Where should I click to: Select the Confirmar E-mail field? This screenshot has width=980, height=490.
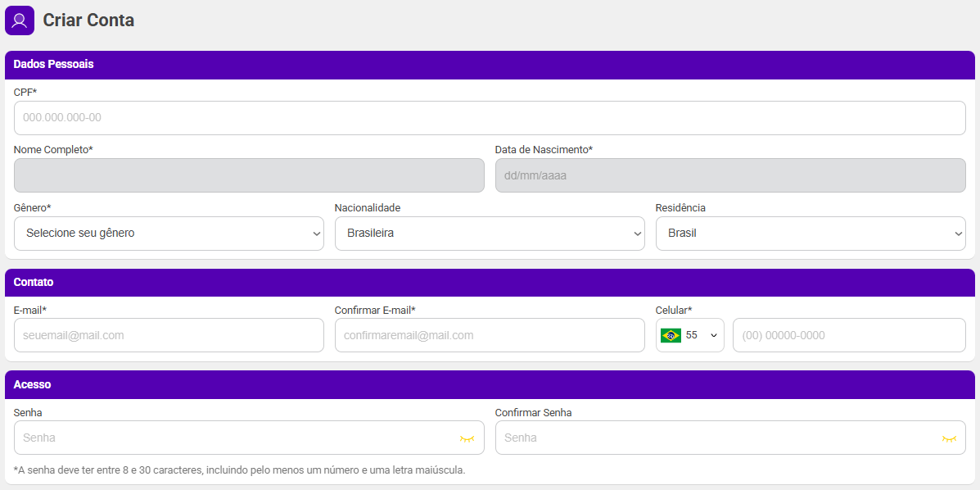(x=489, y=335)
